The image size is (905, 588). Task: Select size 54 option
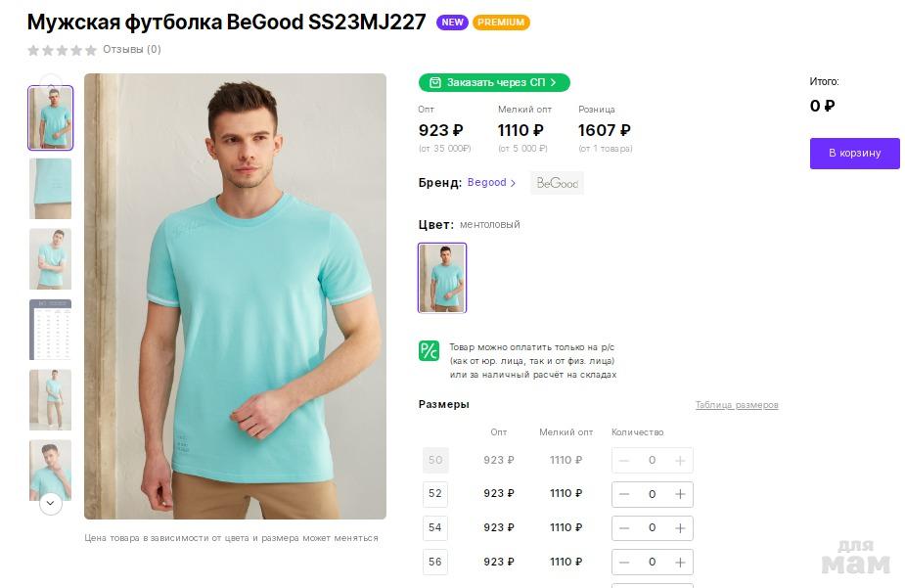(x=435, y=527)
